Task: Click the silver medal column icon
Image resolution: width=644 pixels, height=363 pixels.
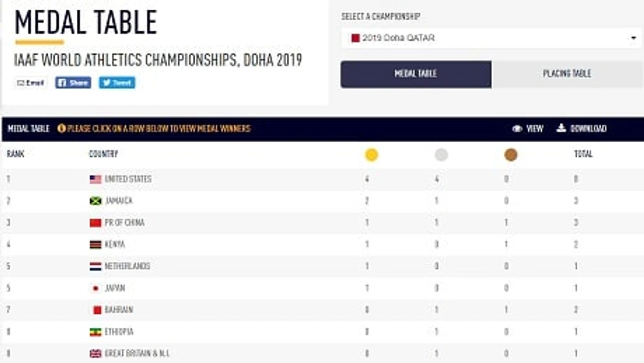Action: [441, 155]
